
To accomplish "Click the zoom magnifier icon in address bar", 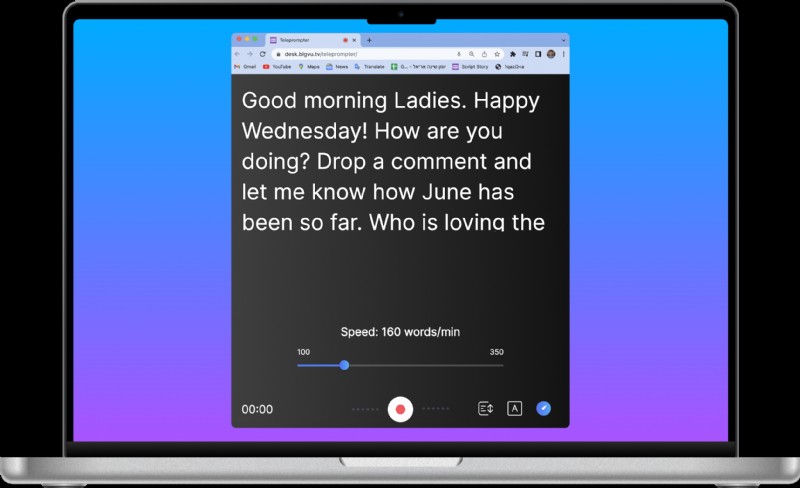I will point(471,54).
